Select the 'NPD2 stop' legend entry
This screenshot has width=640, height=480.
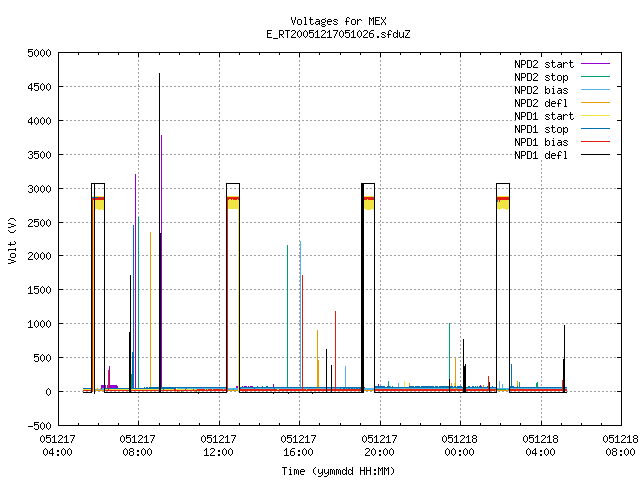[x=541, y=77]
